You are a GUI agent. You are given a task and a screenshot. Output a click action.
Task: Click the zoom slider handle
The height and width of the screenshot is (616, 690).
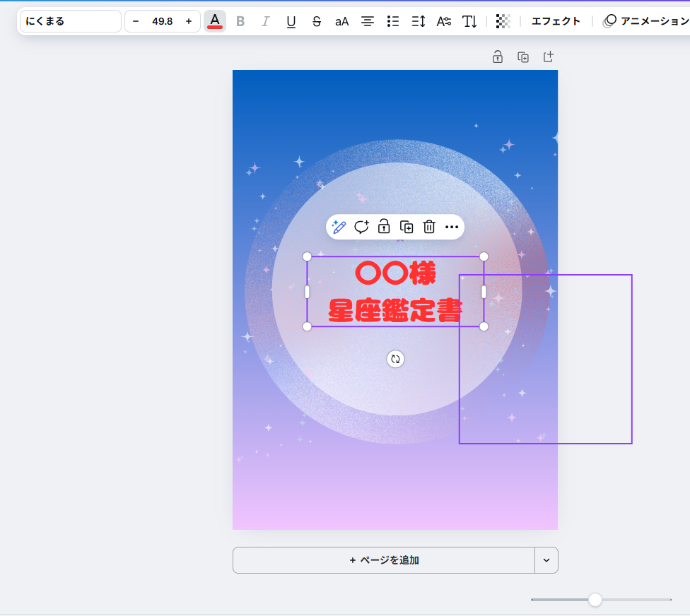coord(595,600)
